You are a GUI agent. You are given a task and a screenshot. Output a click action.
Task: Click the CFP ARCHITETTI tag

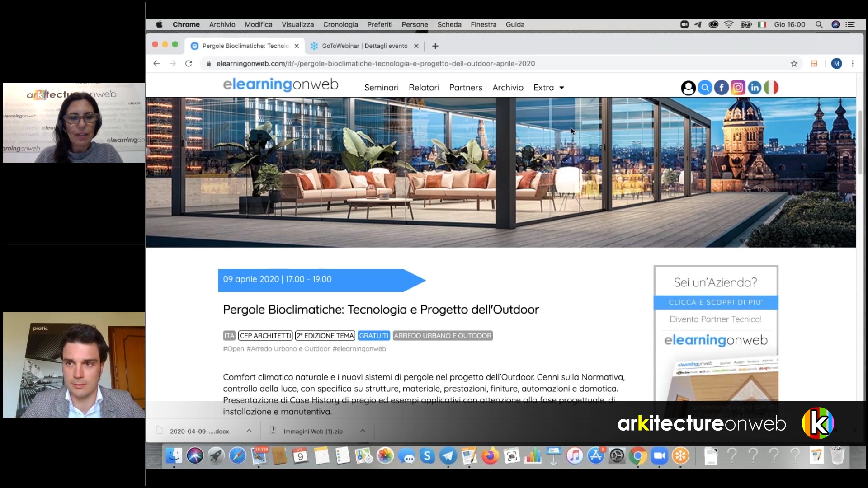(265, 336)
